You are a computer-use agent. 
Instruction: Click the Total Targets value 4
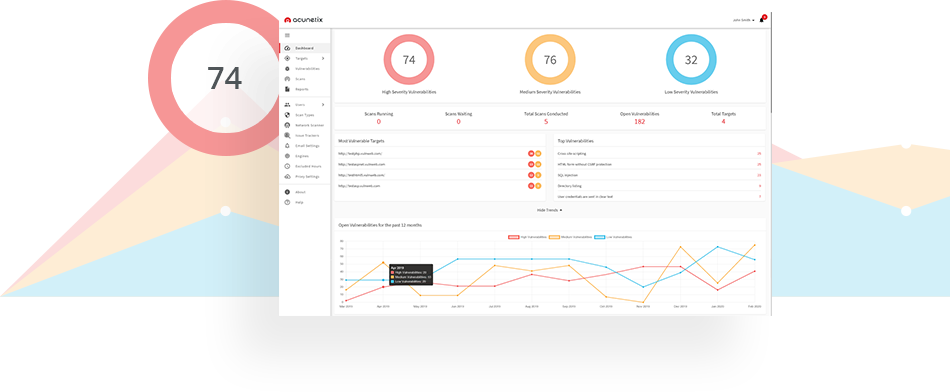[x=723, y=122]
